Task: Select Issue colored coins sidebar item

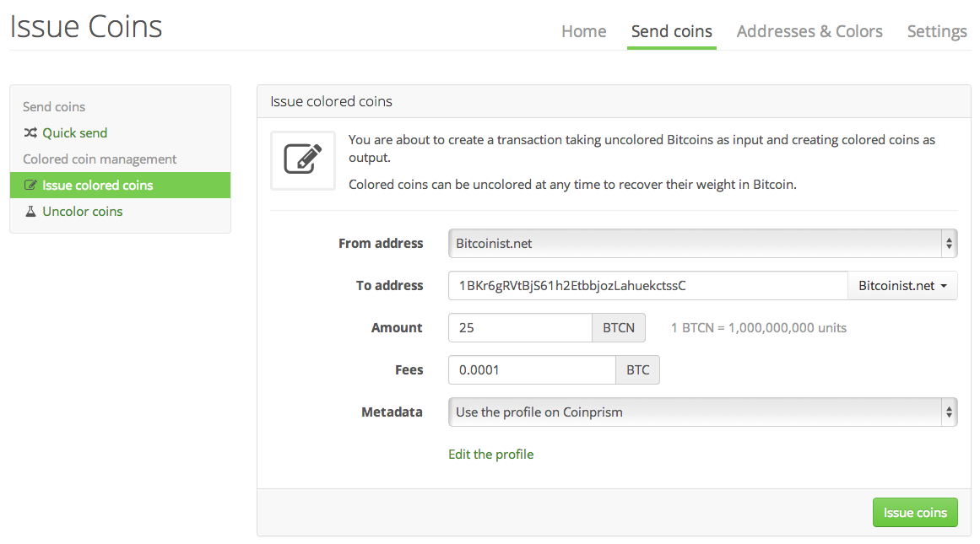Action: tap(98, 186)
